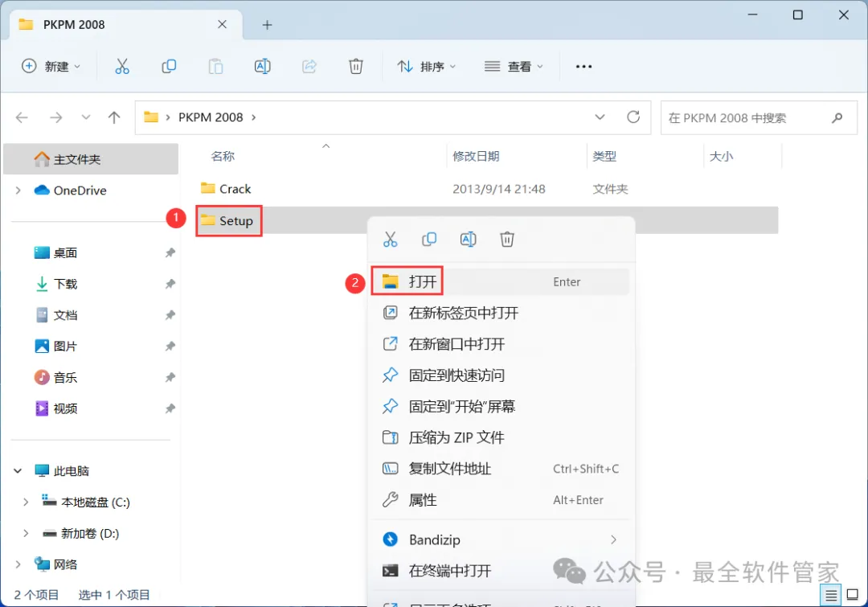Choose 在新标签页中打开
This screenshot has height=607, width=868.
(501, 313)
